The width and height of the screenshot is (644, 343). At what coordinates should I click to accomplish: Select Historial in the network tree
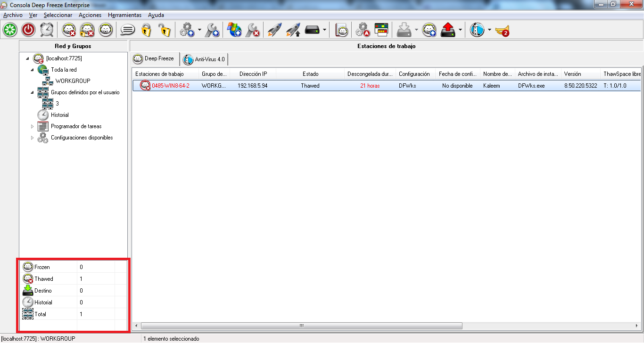60,115
